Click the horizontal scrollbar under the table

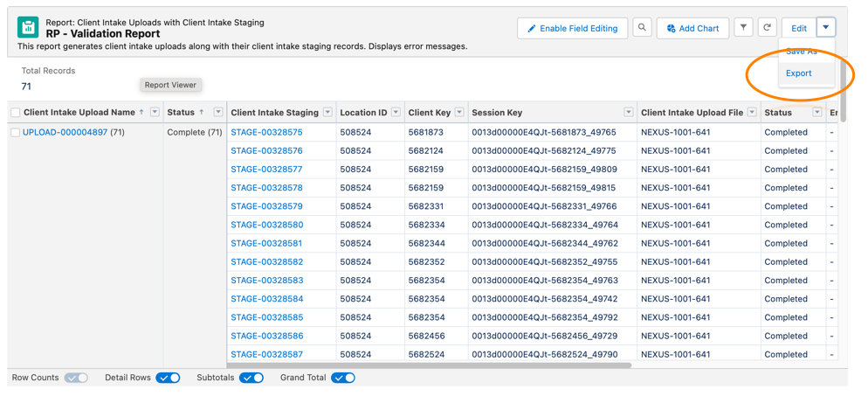(x=428, y=365)
